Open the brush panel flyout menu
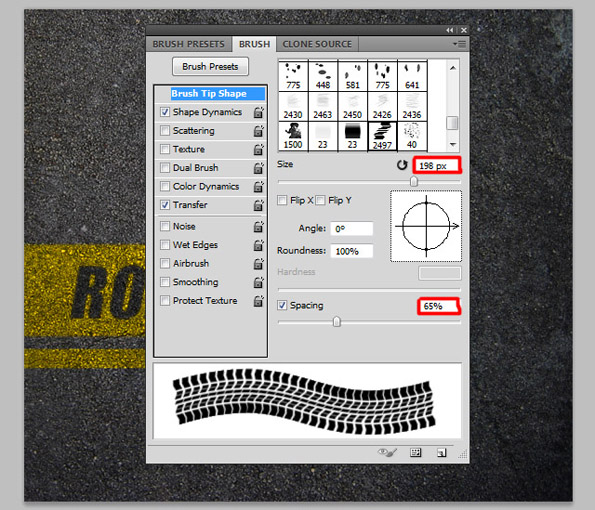 pyautogui.click(x=460, y=44)
